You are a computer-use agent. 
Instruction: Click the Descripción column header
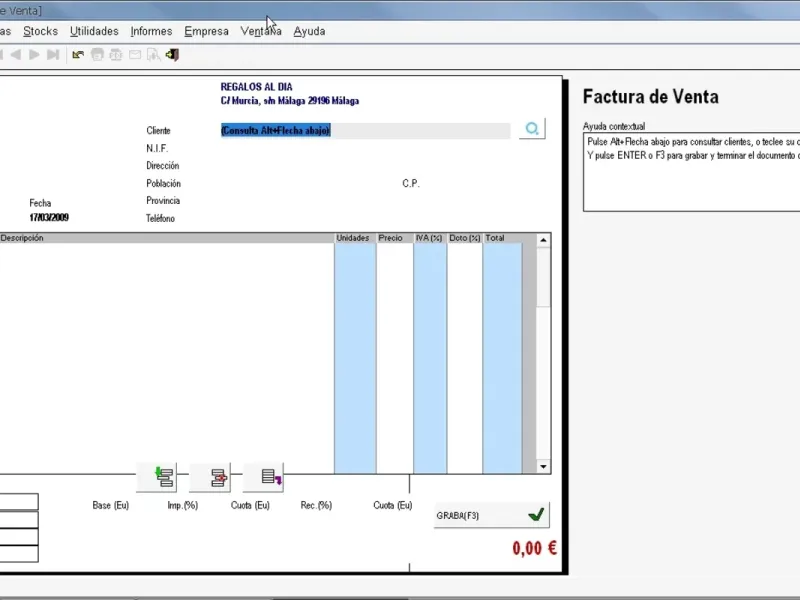(x=166, y=238)
